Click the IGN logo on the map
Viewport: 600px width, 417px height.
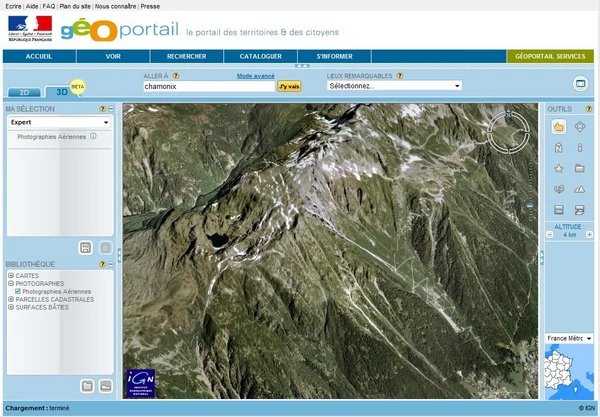tap(140, 383)
